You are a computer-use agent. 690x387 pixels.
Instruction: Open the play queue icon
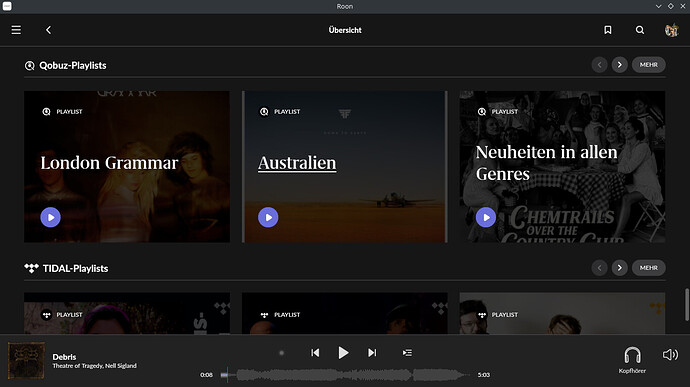point(407,353)
